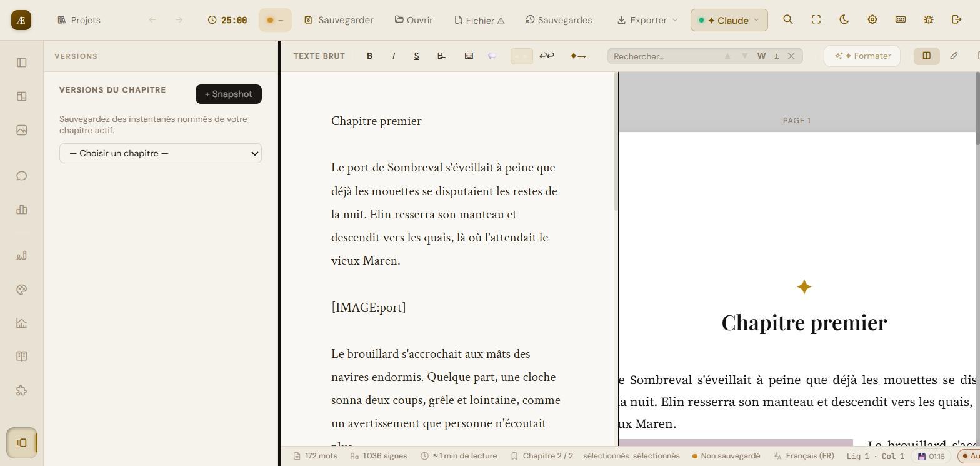Open the images sidebar icon

point(22,130)
